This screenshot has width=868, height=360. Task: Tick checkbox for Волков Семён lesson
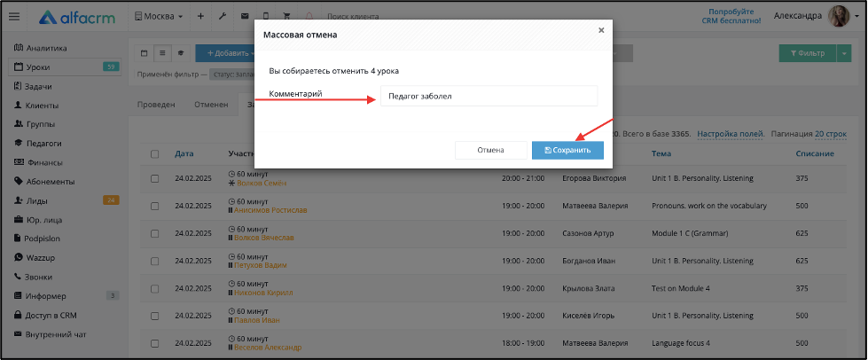(155, 179)
